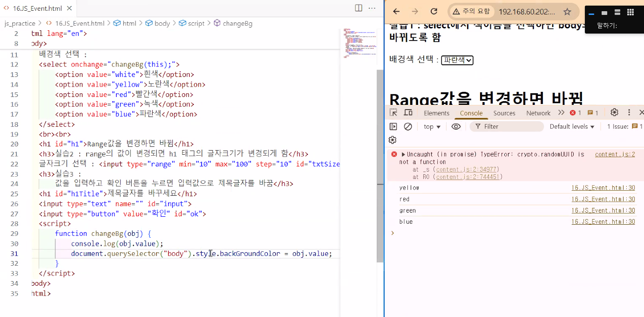Click 'js_practice' in the breadcrumb
Viewport: 644px width, 317px height.
coord(20,23)
